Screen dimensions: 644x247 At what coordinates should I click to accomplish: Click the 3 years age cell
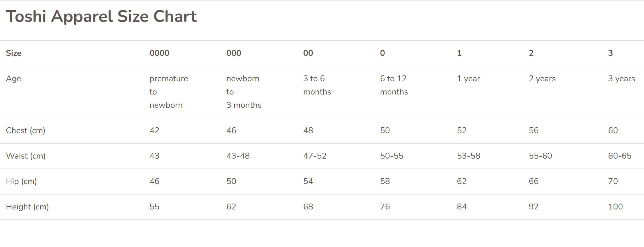(621, 79)
